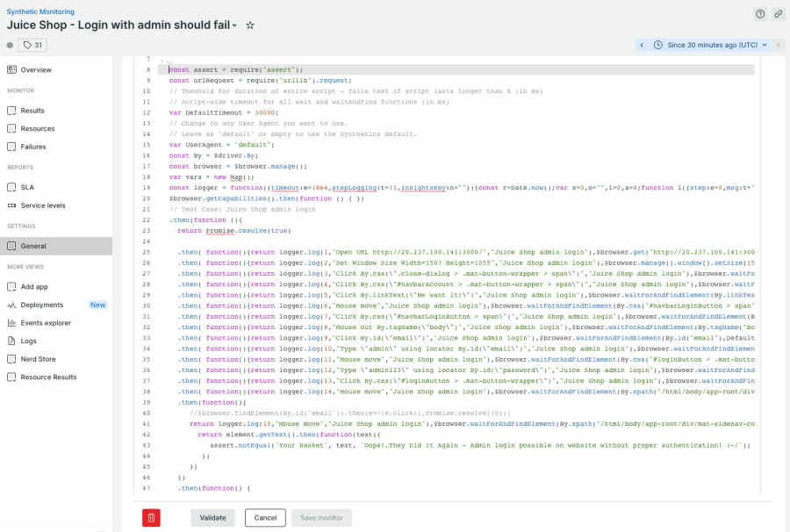Screen dimensions: 790x532
Task: Click script editor line 8 code
Action: (x=236, y=69)
